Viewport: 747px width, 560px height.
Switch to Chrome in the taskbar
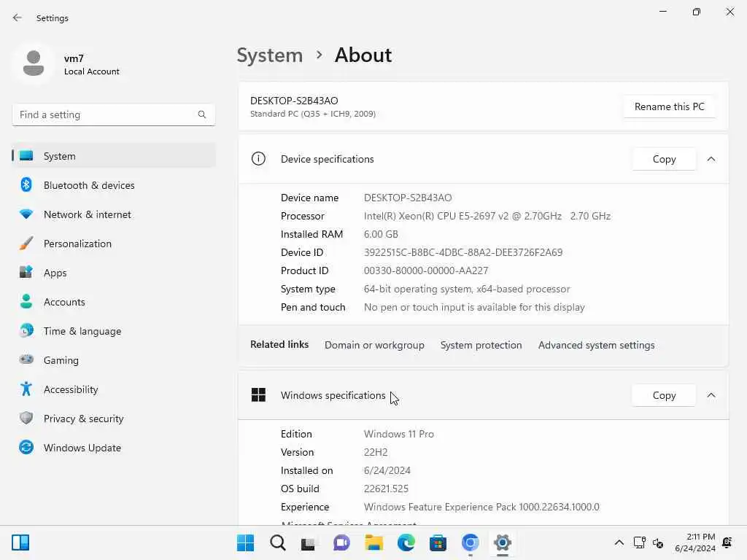471,542
